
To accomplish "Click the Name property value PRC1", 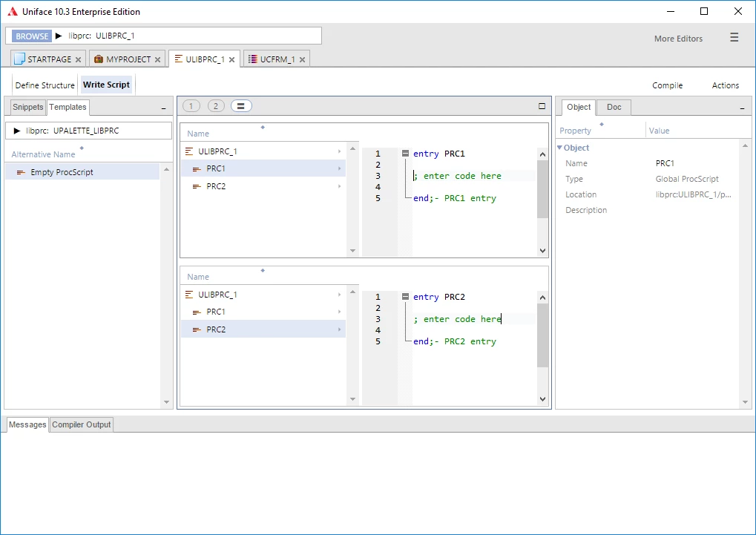I will click(665, 163).
